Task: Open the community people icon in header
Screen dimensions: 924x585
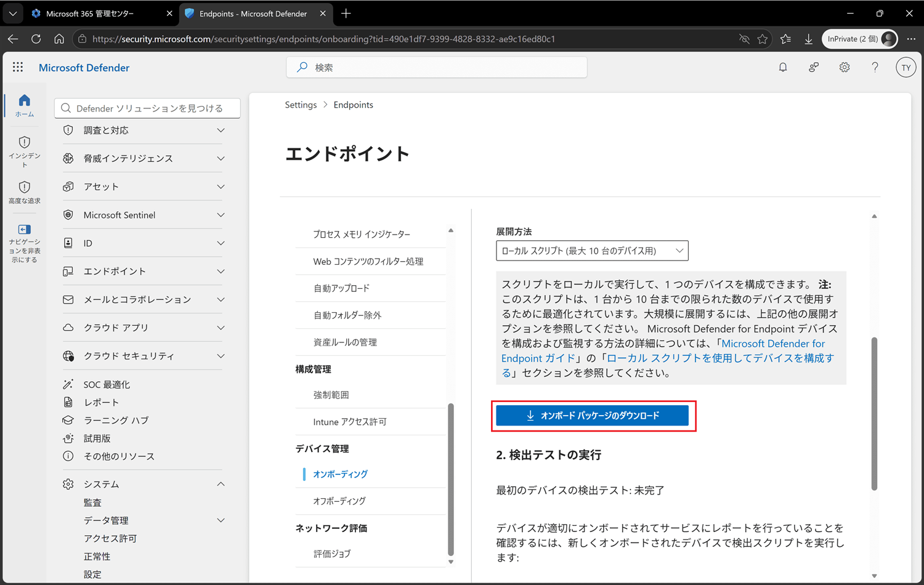Action: pyautogui.click(x=814, y=68)
